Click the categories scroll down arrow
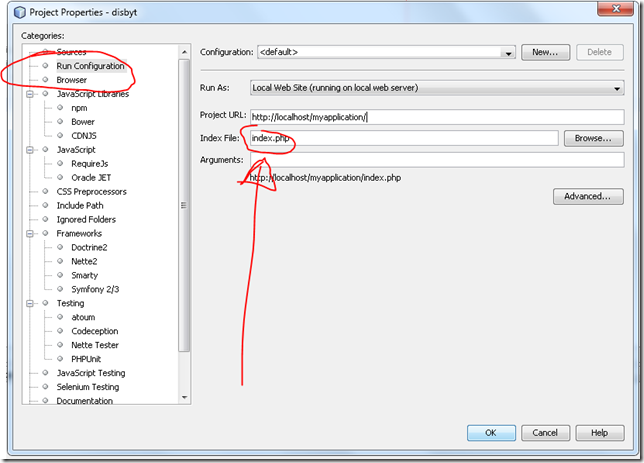This screenshot has height=463, width=644. click(x=184, y=397)
